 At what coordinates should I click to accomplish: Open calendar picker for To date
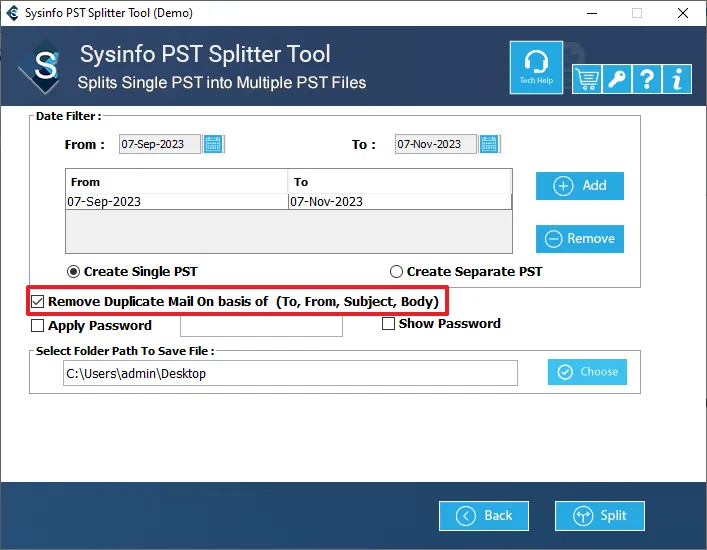coord(489,144)
